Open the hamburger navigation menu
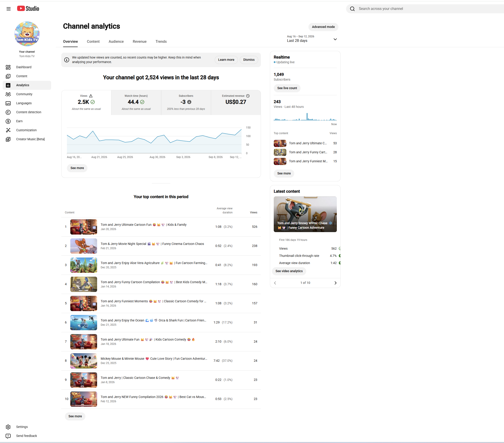 9,9
